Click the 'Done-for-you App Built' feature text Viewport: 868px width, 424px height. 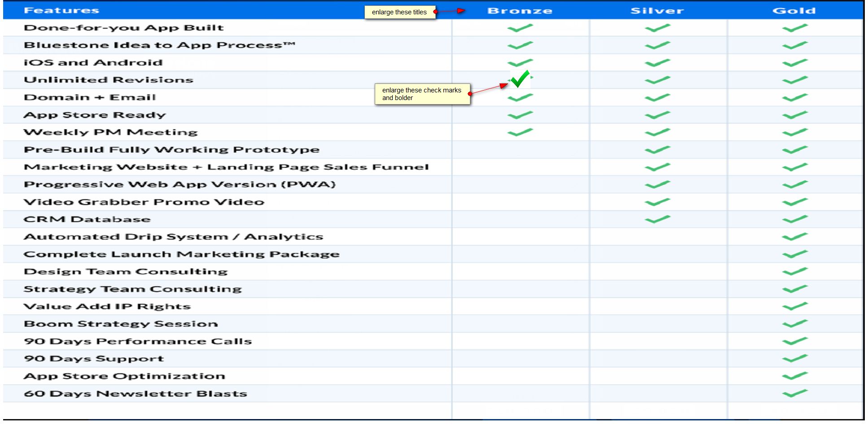coord(123,28)
